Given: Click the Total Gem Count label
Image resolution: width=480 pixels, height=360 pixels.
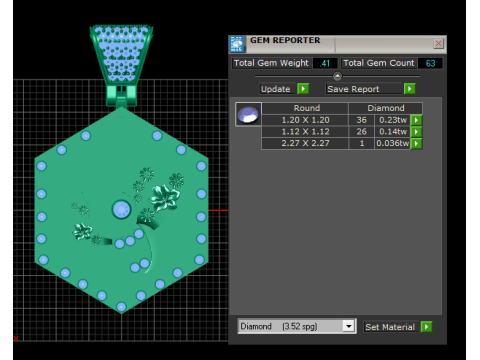Looking at the screenshot, I should pyautogui.click(x=379, y=63).
